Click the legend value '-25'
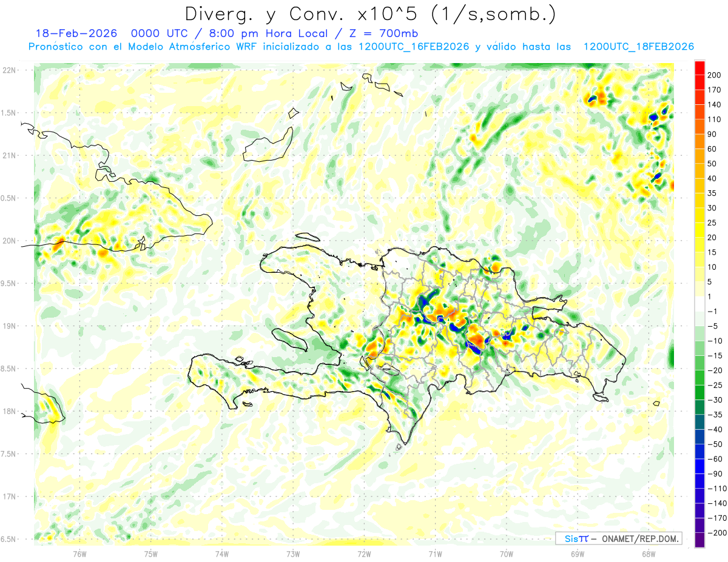Screen dimensions: 728x562 [x=716, y=385]
